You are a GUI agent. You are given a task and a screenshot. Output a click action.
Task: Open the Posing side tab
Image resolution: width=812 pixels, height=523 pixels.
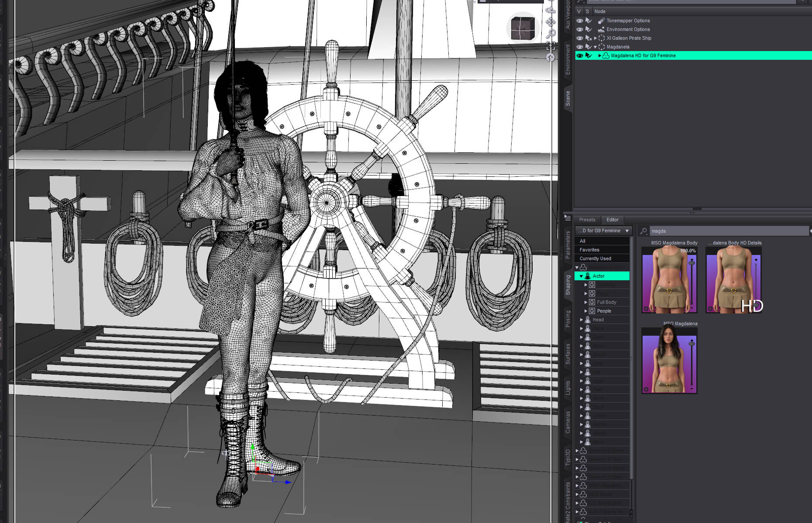tap(568, 319)
